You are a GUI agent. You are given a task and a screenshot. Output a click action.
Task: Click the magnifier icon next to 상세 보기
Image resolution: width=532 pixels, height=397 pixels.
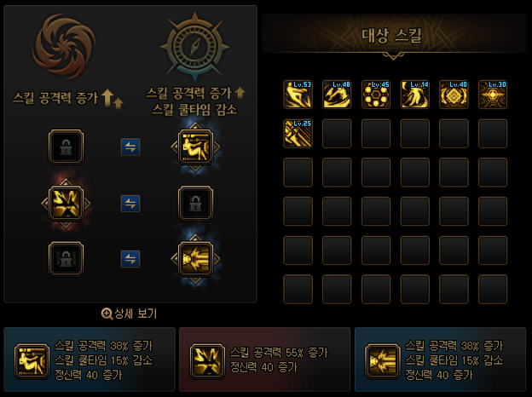[x=107, y=314]
